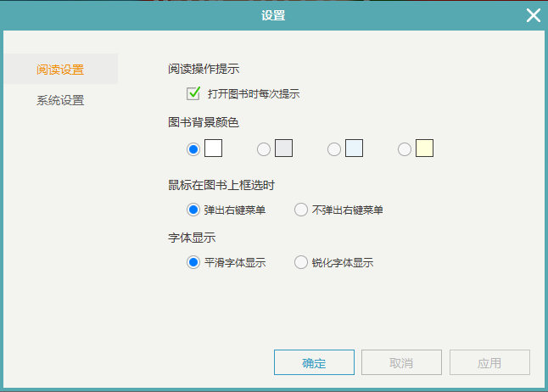
Task: Select the light blue background radio button
Action: 334,149
